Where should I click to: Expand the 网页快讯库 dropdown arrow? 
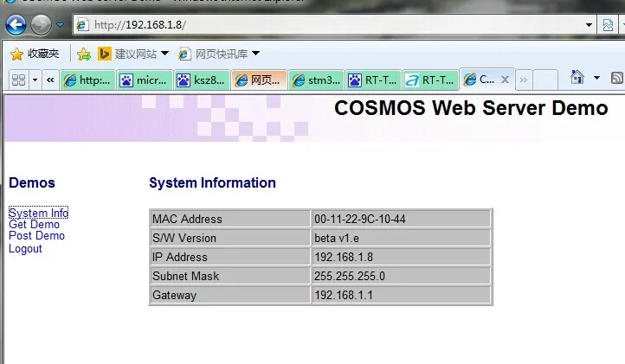point(256,54)
